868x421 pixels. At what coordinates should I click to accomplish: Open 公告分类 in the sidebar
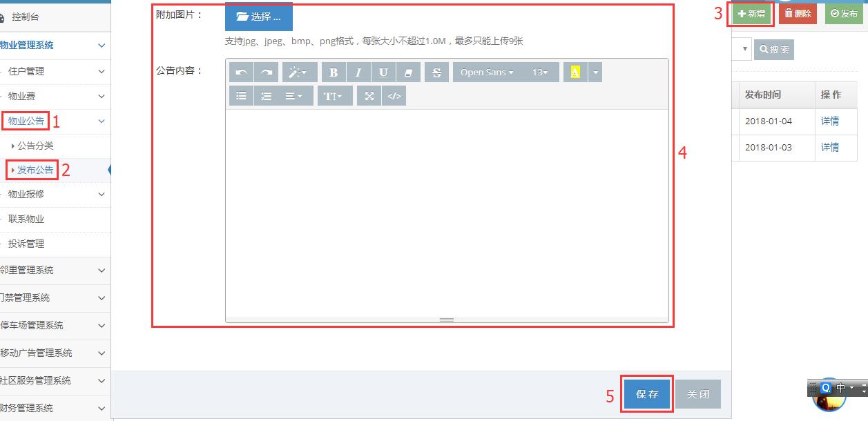[x=35, y=146]
